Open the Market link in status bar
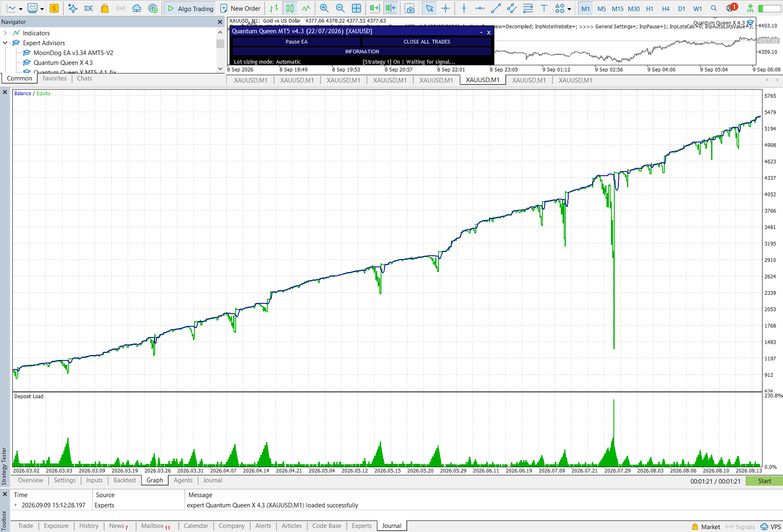Screen dimensions: 783x532 point(706,527)
